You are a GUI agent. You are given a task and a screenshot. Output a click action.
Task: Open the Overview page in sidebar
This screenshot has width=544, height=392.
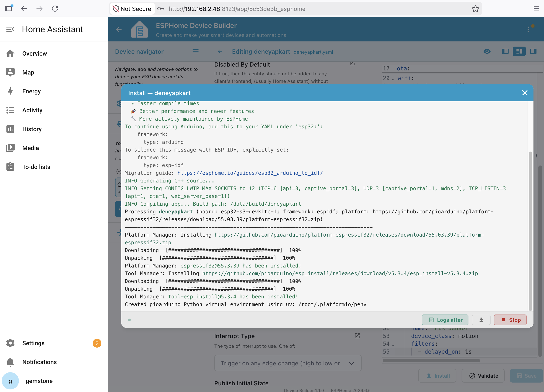pos(54,53)
